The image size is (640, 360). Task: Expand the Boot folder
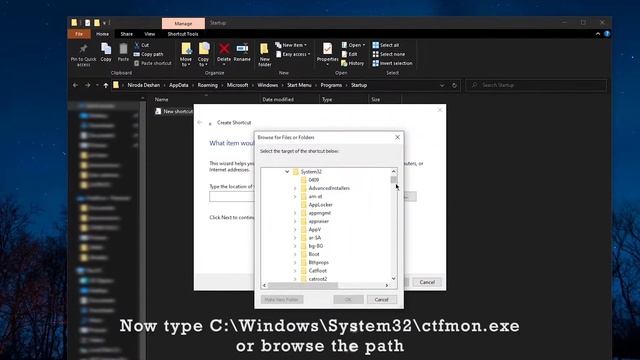click(x=295, y=254)
